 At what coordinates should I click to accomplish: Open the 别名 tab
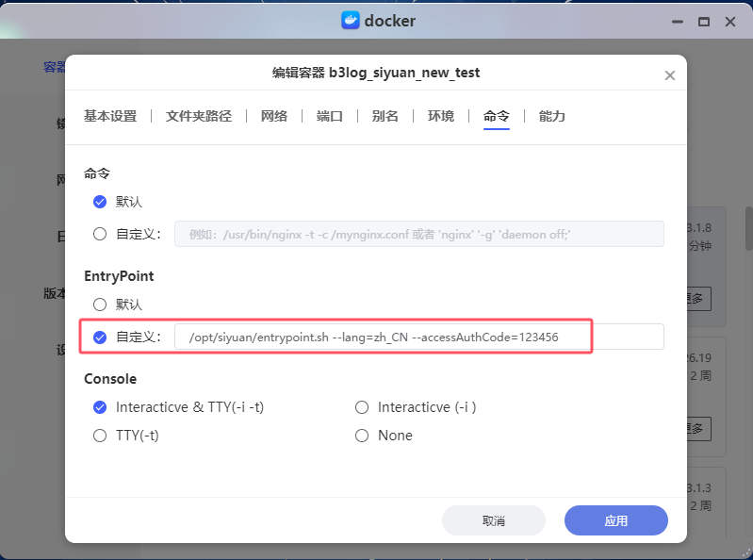pyautogui.click(x=385, y=116)
